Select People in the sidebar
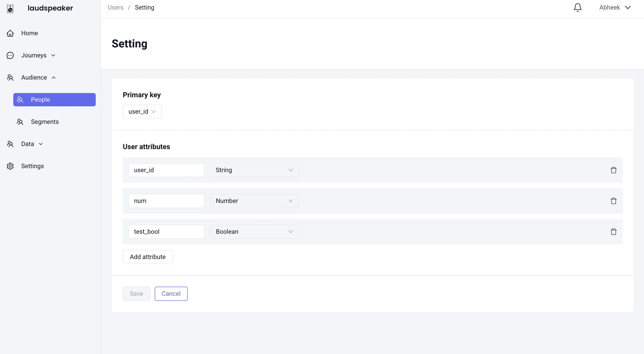 tap(54, 100)
